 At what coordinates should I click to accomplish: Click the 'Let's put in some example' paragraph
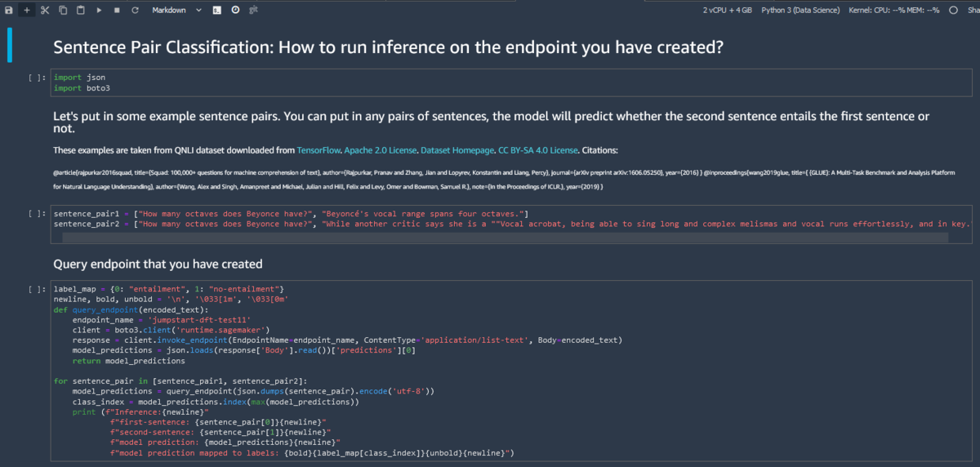tap(491, 122)
